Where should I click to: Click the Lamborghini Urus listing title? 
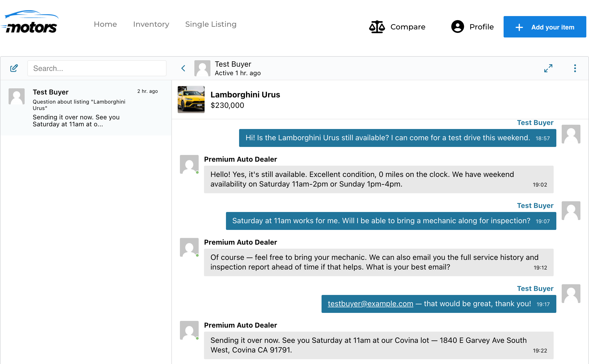[245, 94]
